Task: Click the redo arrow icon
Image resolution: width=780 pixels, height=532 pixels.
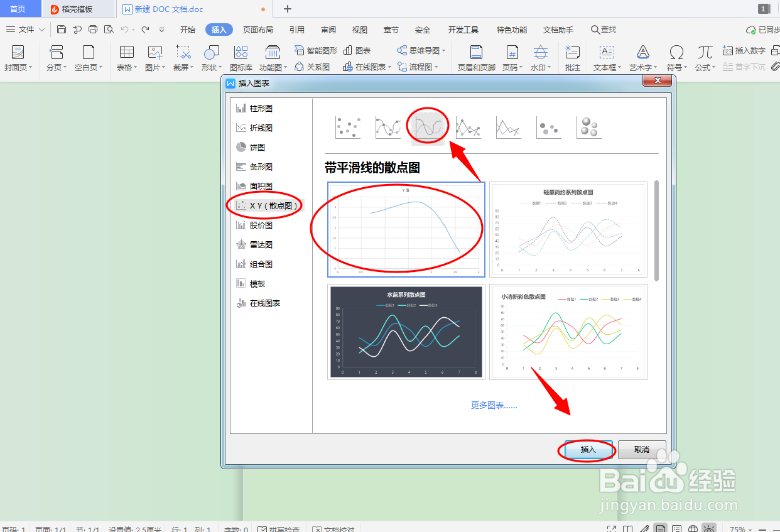Action: [x=145, y=30]
